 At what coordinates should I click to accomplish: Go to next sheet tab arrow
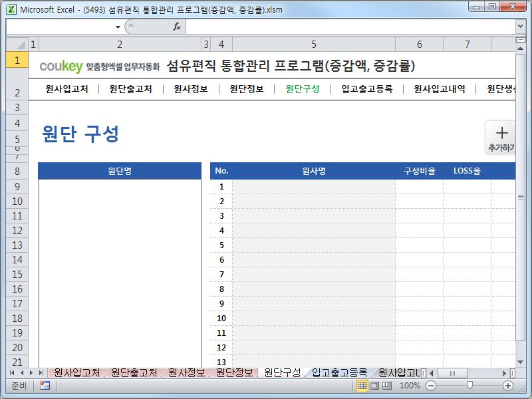pos(31,373)
